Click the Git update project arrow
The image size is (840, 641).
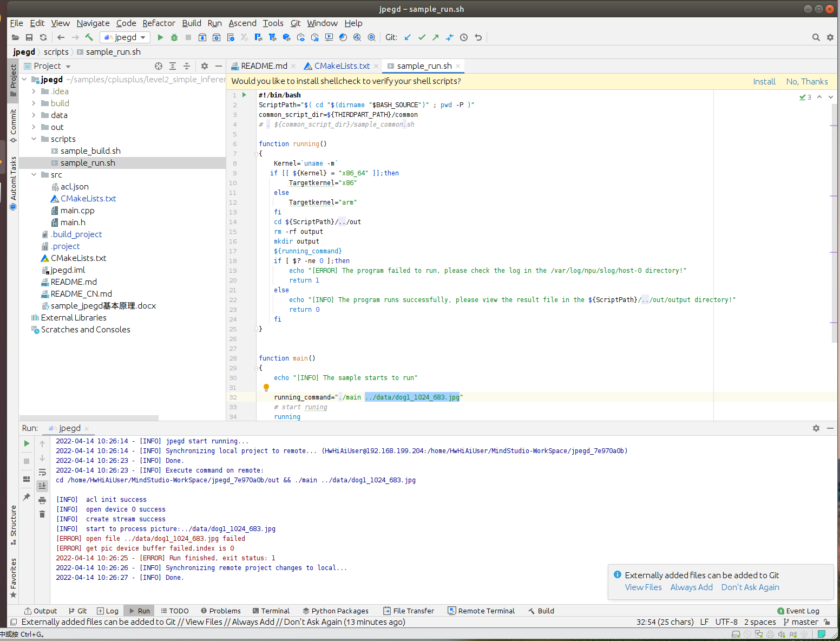[408, 37]
